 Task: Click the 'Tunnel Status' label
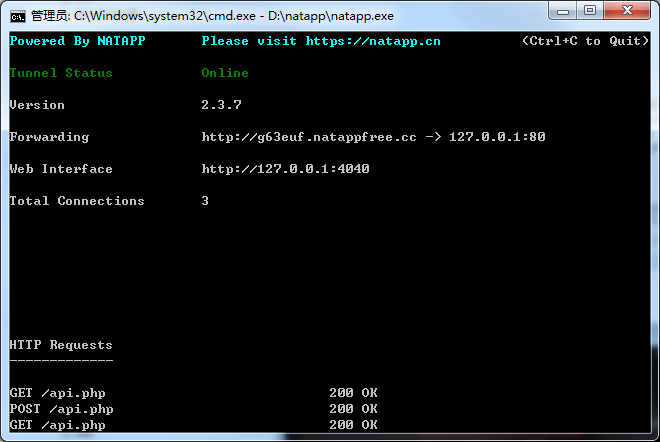(x=61, y=73)
